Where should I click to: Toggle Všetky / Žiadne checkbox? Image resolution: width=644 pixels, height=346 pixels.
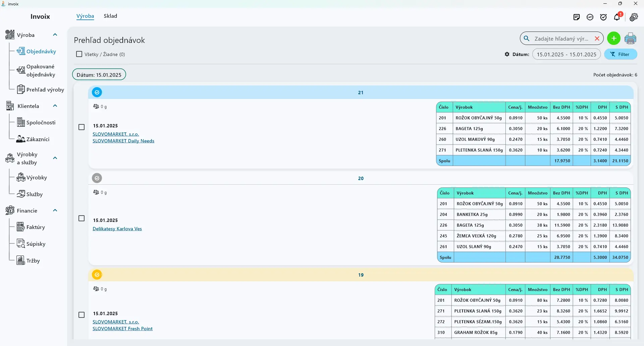tap(79, 54)
